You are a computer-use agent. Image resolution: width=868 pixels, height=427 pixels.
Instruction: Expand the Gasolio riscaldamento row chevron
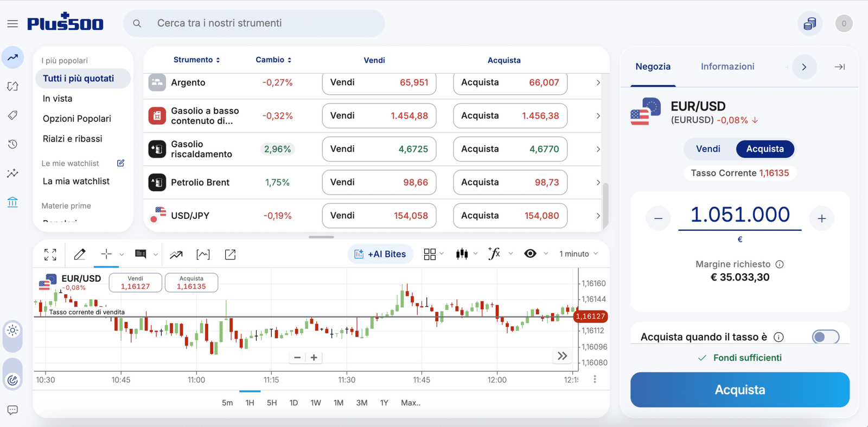(x=598, y=149)
